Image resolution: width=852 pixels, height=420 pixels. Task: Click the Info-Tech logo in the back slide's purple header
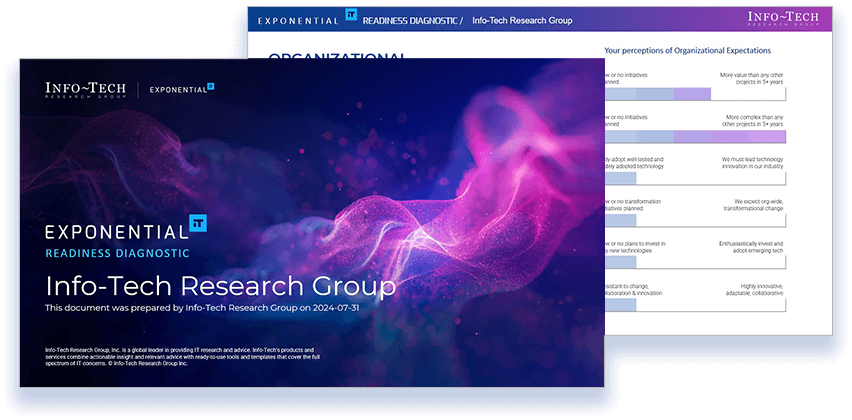pos(783,18)
